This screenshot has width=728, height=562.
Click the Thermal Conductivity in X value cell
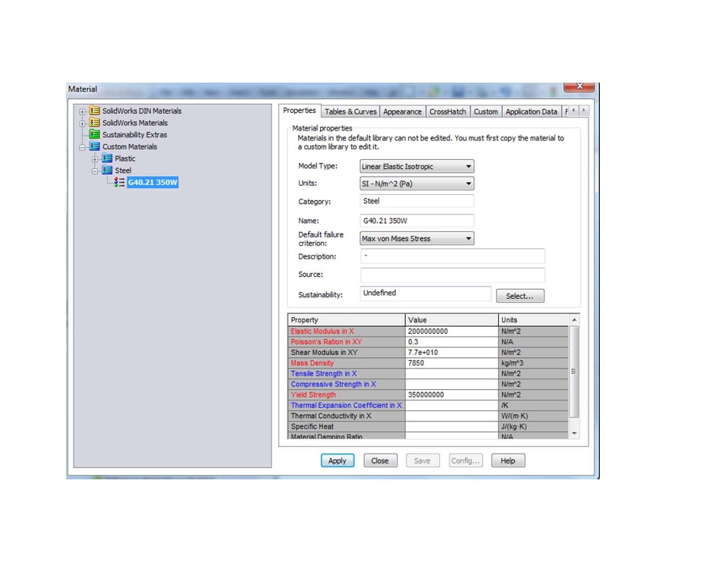(x=451, y=416)
